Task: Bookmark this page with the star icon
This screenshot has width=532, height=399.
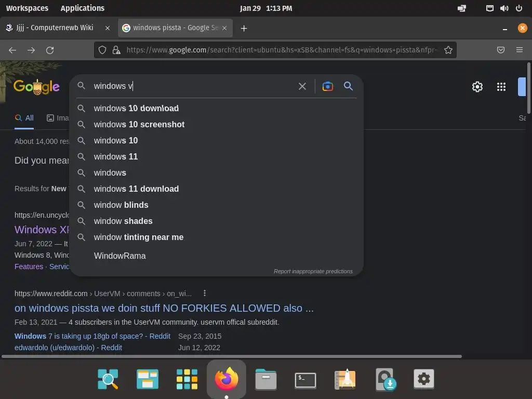Action: pos(448,50)
